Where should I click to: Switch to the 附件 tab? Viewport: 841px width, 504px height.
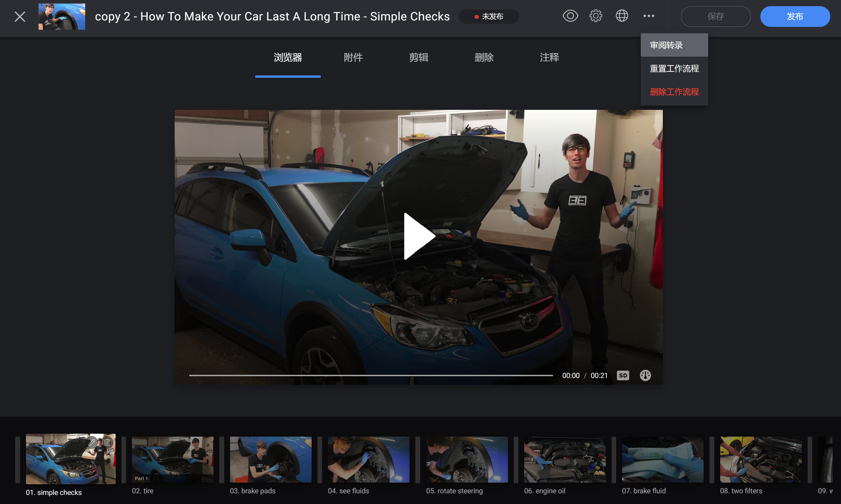pyautogui.click(x=353, y=57)
